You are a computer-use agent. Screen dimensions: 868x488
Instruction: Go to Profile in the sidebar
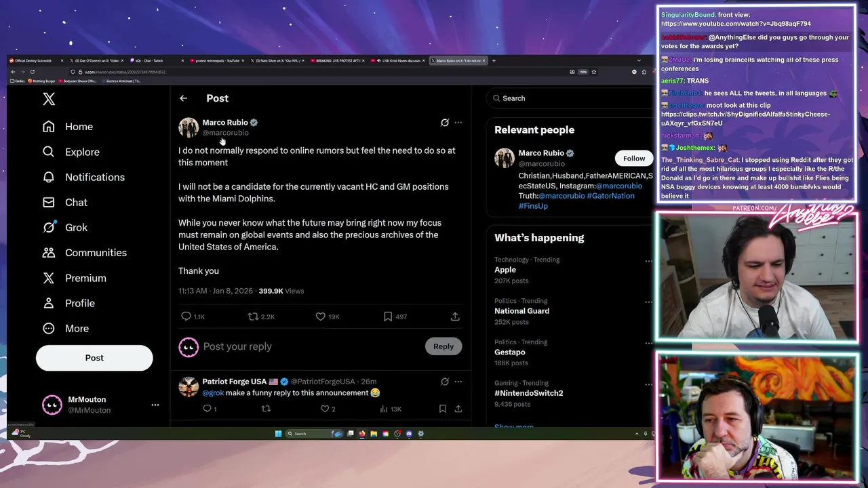(68, 303)
